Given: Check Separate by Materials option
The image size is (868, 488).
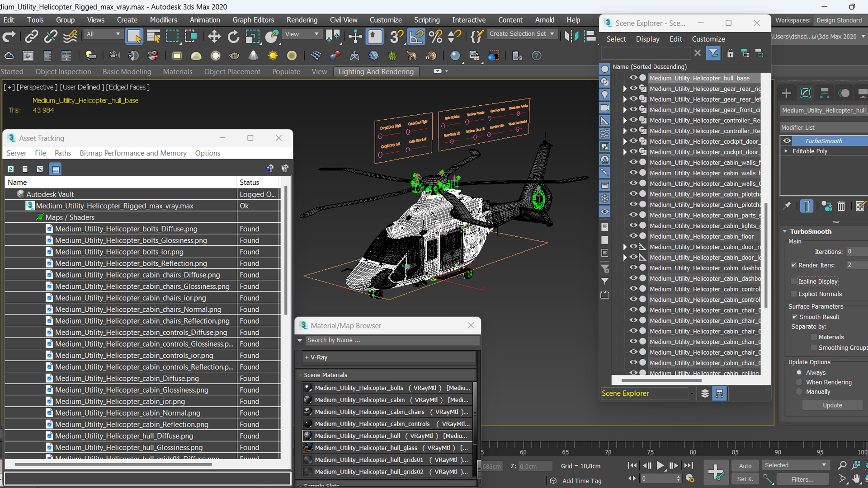Looking at the screenshot, I should 814,337.
